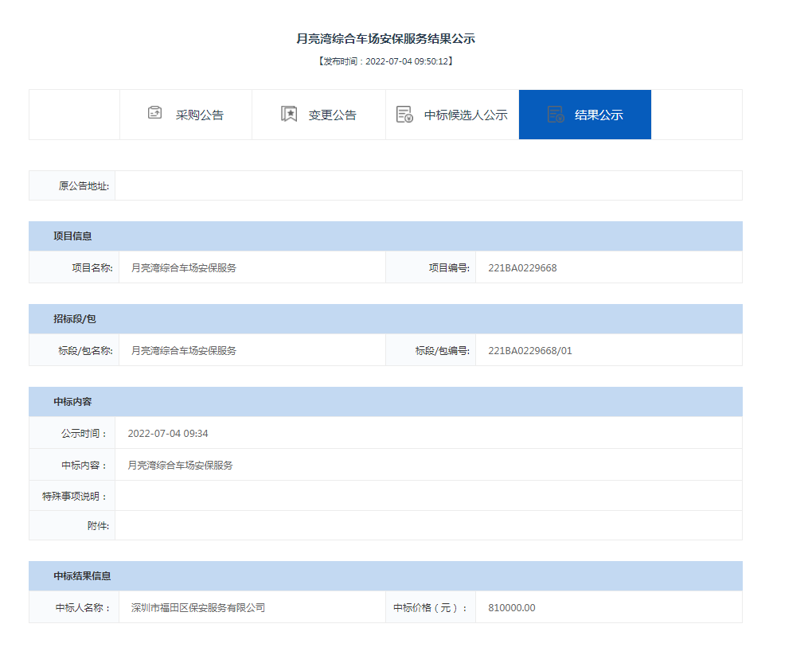812x655 pixels.
Task: Select package number 221BA0229668/01
Action: click(530, 350)
